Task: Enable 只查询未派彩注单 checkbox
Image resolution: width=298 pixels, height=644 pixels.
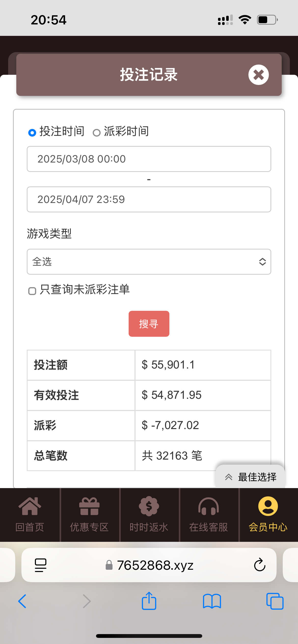Action: [x=32, y=291]
